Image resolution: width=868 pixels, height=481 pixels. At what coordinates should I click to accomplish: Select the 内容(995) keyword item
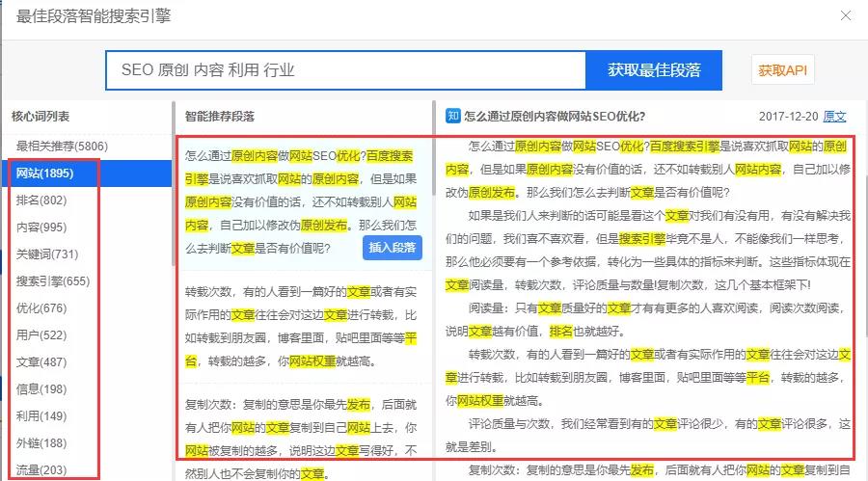click(41, 227)
